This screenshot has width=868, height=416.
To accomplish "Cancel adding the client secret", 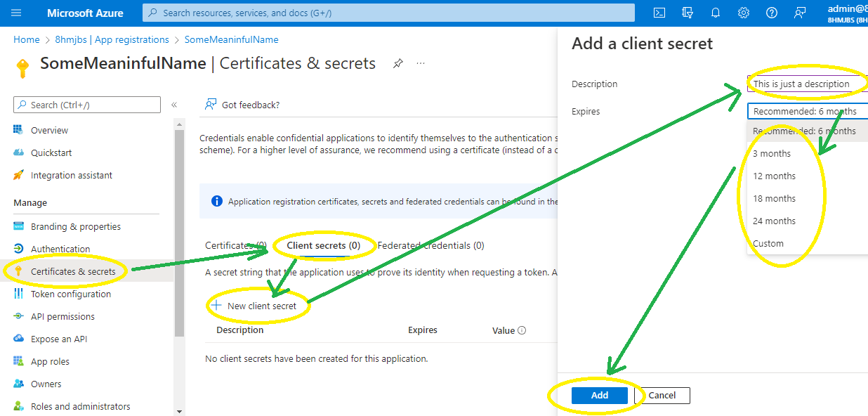I will (662, 395).
